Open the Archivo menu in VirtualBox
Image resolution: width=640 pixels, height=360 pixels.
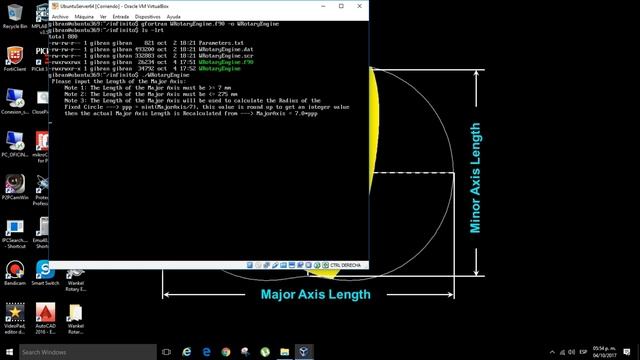tap(60, 17)
